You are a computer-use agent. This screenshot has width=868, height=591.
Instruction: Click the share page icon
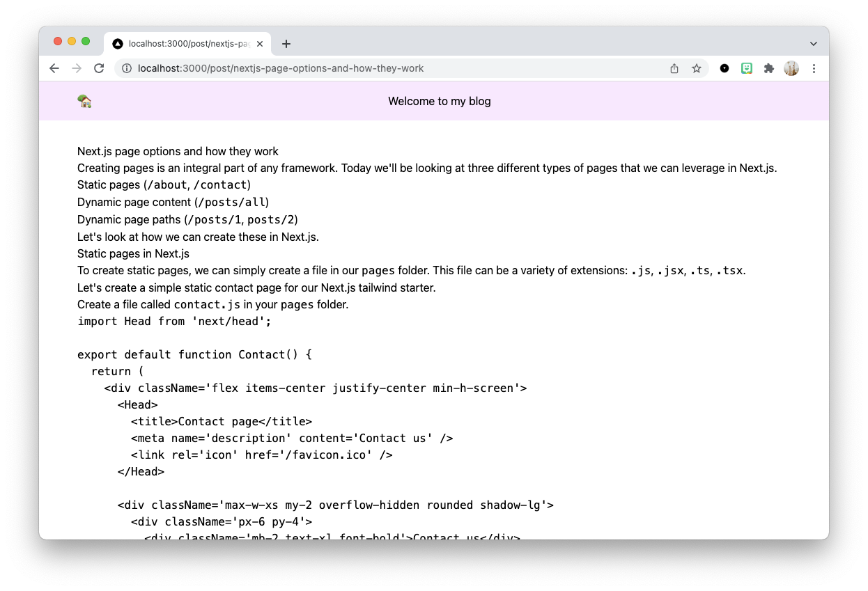tap(674, 68)
